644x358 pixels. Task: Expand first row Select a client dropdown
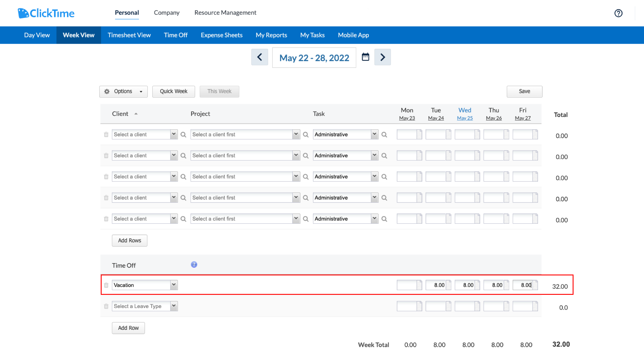(174, 134)
